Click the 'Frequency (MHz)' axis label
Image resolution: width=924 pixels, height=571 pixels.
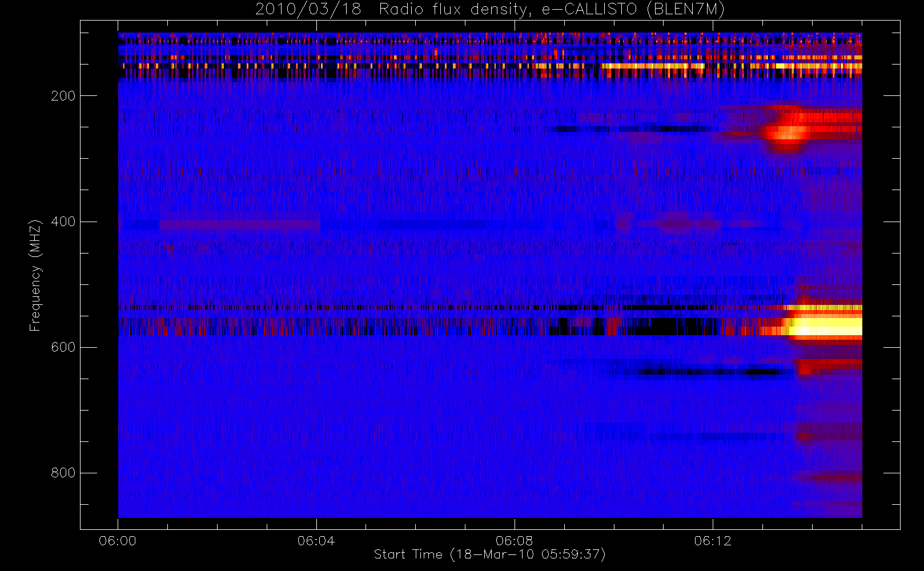[35, 275]
